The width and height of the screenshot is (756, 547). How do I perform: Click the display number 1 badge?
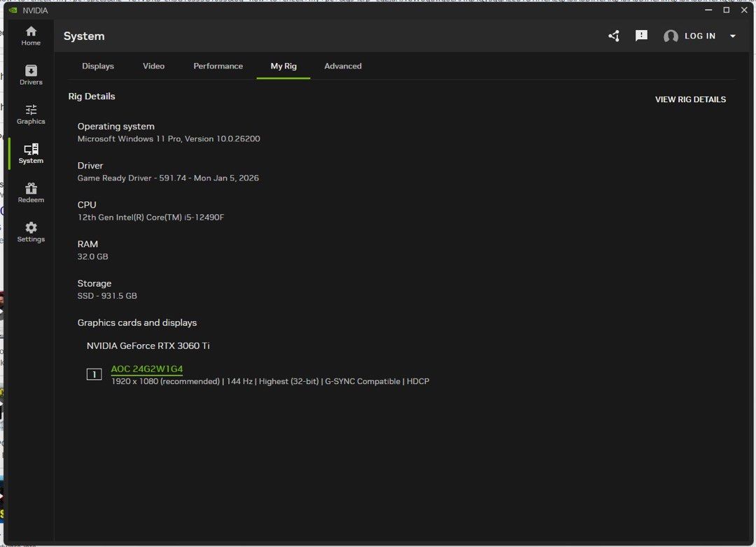point(94,374)
